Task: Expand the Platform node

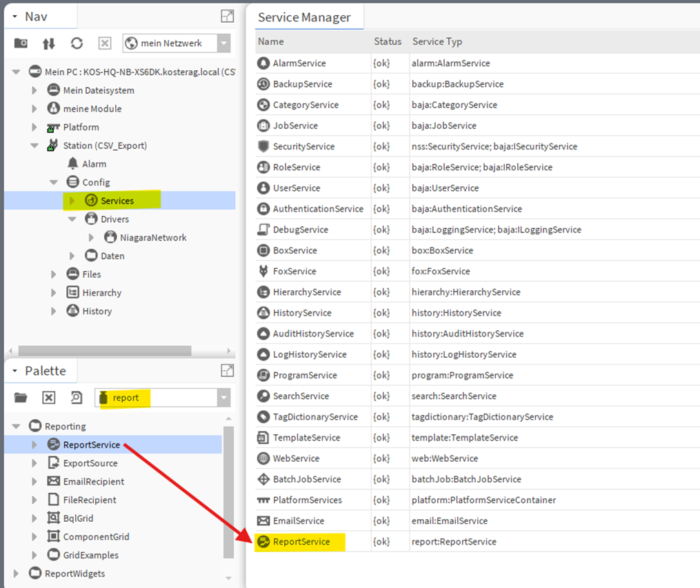Action: (34, 127)
